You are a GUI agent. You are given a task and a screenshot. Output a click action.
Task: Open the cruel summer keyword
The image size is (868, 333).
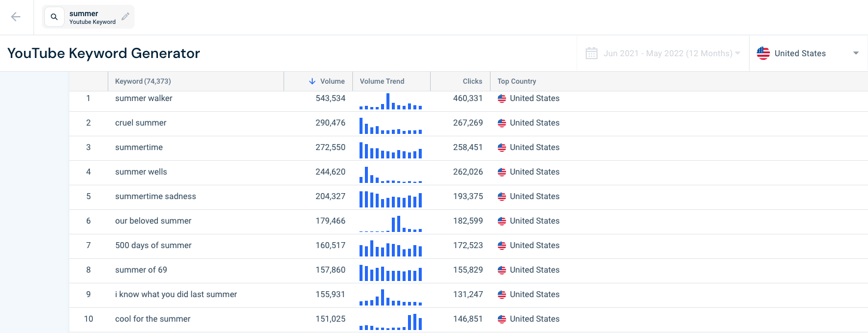click(x=141, y=123)
